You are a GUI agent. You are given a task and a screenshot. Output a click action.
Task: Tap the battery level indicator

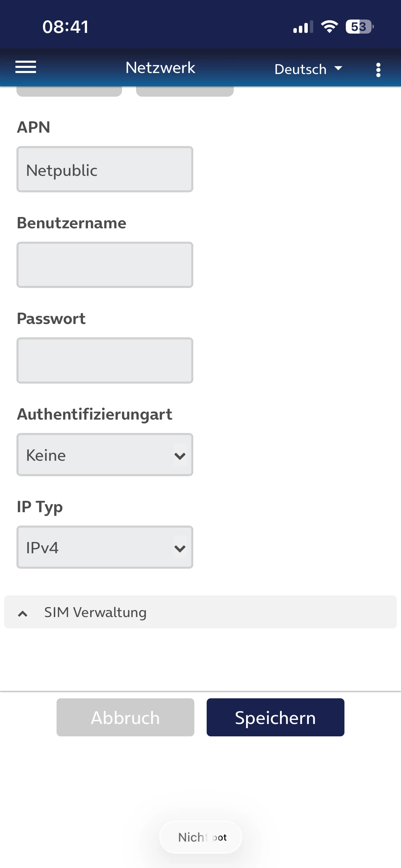(359, 27)
